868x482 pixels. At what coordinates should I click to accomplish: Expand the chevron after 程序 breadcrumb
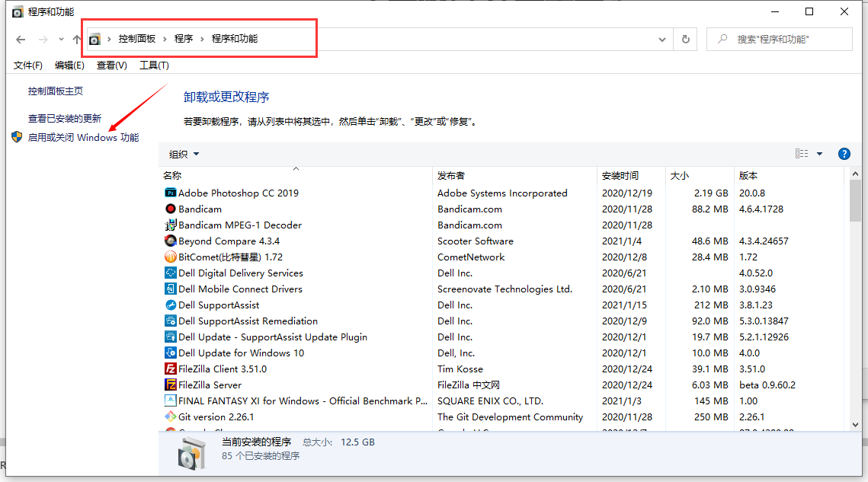pos(202,39)
